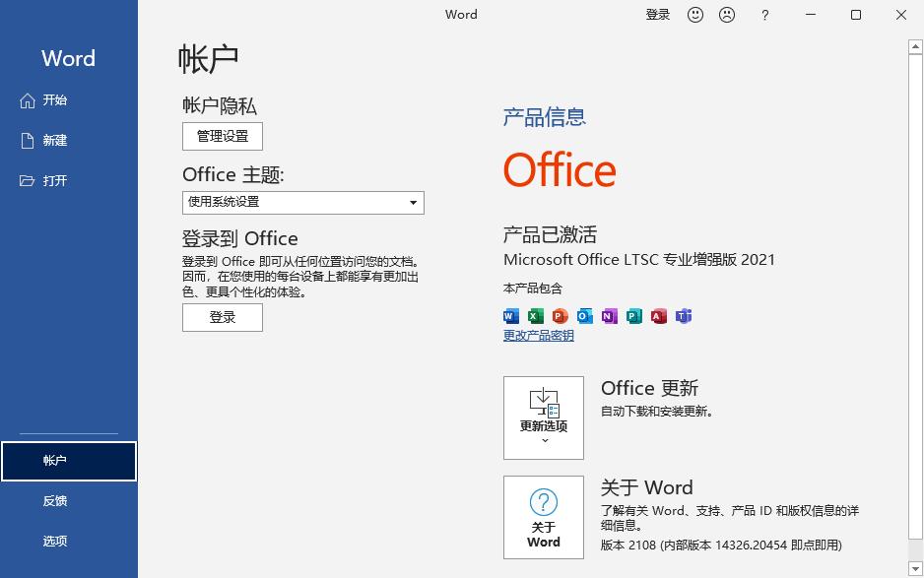Viewport: 924px width, 578px height.
Task: Click the OneNote product icon
Action: tap(609, 316)
